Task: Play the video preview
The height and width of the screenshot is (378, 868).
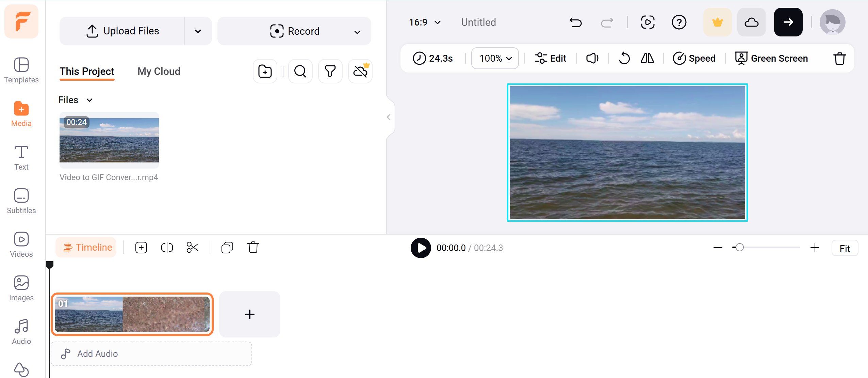Action: point(421,248)
